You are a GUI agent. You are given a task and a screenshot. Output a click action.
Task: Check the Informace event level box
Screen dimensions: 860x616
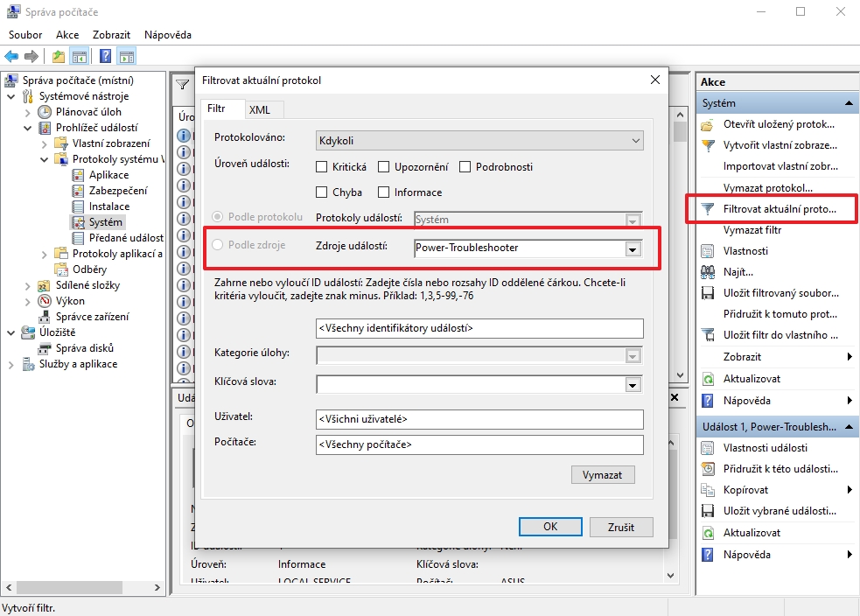coord(384,192)
